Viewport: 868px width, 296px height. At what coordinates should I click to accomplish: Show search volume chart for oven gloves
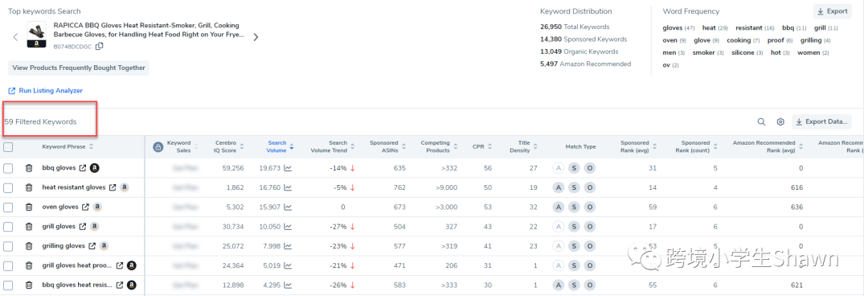tap(288, 207)
